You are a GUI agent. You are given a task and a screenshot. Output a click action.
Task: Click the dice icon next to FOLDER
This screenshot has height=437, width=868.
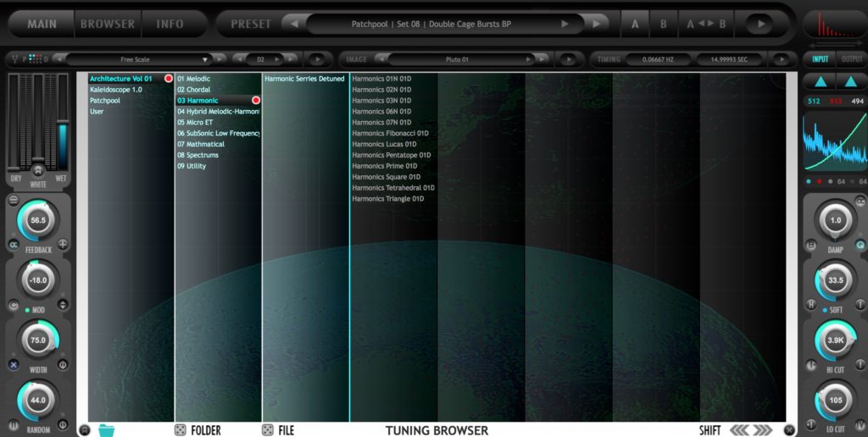click(x=180, y=430)
